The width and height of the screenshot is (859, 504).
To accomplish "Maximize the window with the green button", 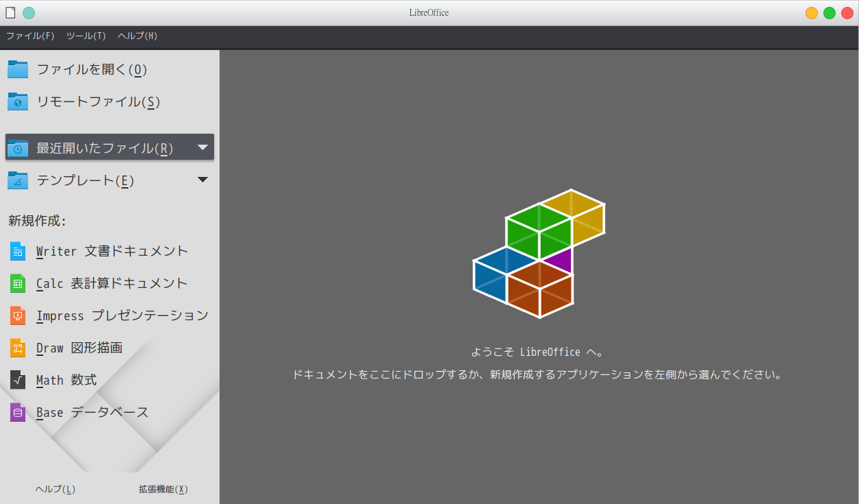I will tap(829, 12).
